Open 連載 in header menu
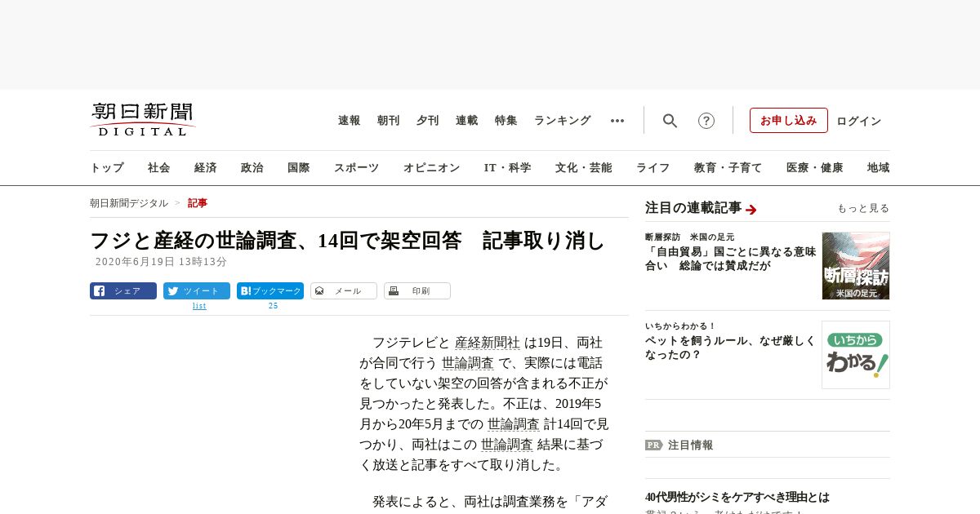Viewport: 980px width, 514px height. 467,121
